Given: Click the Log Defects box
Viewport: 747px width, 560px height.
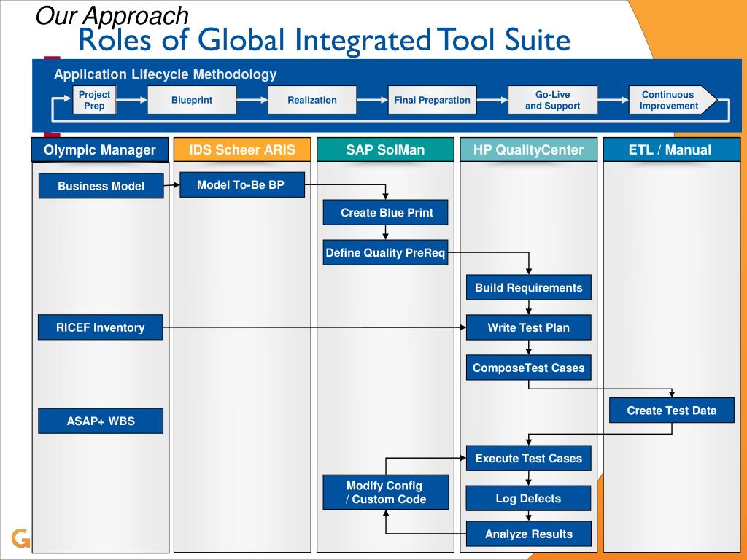Looking at the screenshot, I should click(x=528, y=498).
